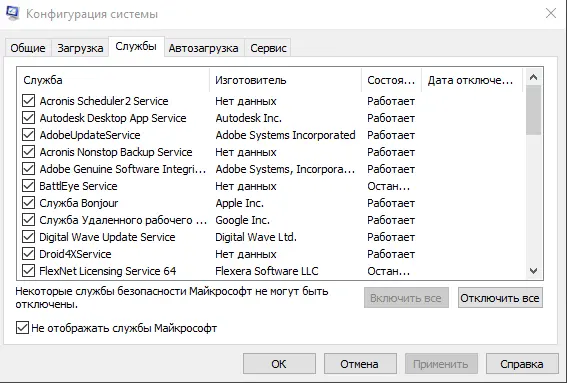The height and width of the screenshot is (383, 567).
Task: Click the Отключить все button
Action: tap(500, 298)
